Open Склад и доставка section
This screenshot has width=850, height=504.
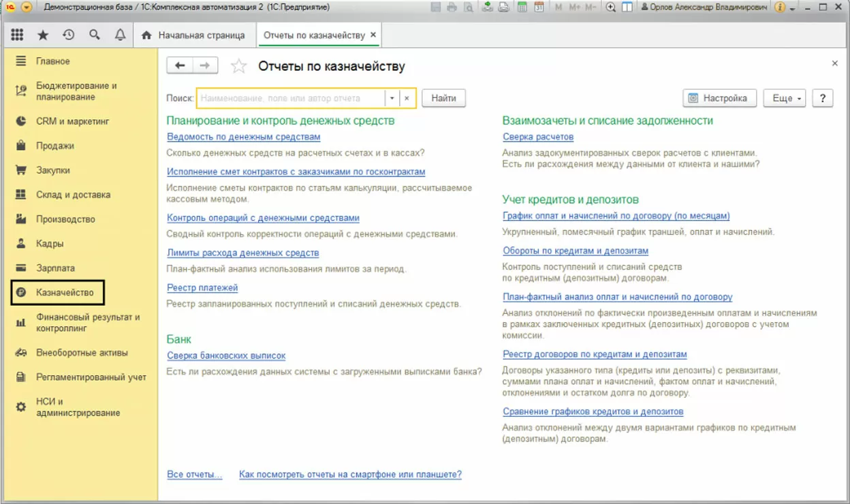(73, 195)
